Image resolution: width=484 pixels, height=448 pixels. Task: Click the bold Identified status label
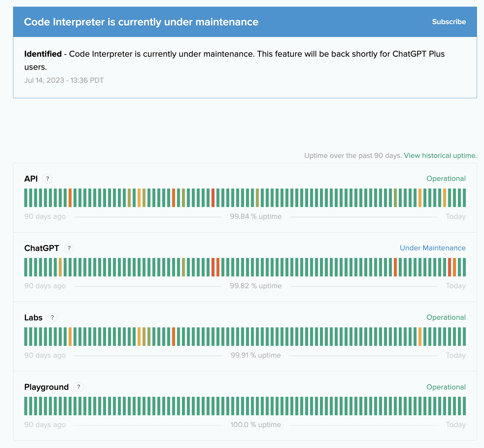point(43,54)
